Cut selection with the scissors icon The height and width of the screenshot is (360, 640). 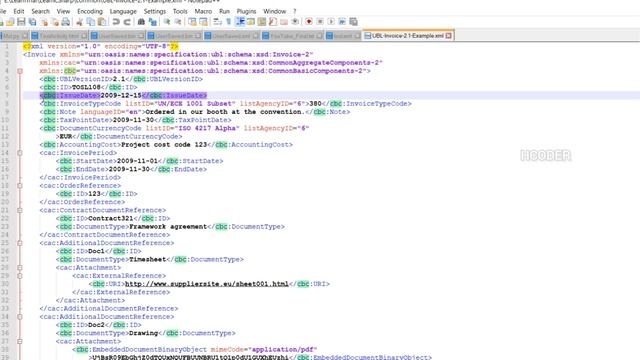(80, 22)
